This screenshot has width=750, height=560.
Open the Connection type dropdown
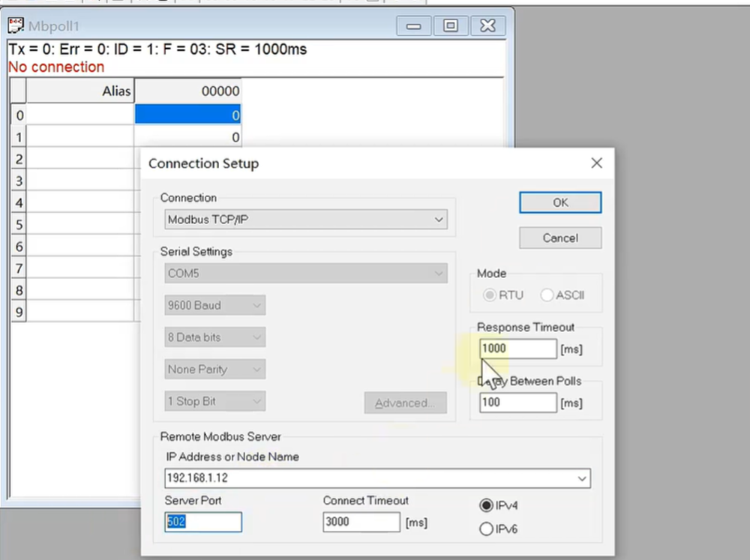439,220
